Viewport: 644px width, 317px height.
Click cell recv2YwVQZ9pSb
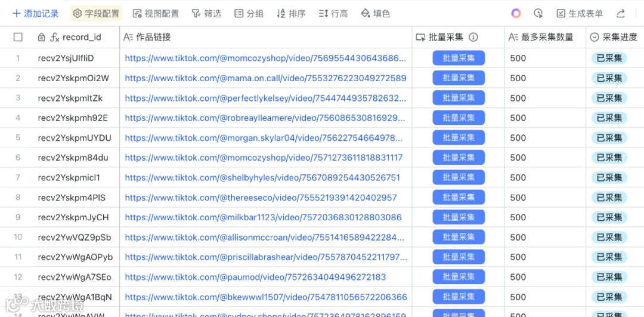click(x=75, y=237)
